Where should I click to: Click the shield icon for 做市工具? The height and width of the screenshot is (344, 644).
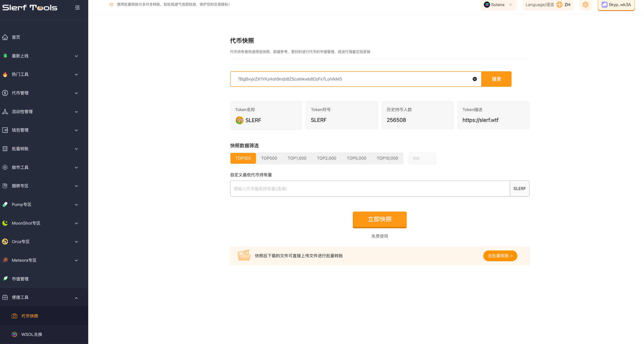5,167
